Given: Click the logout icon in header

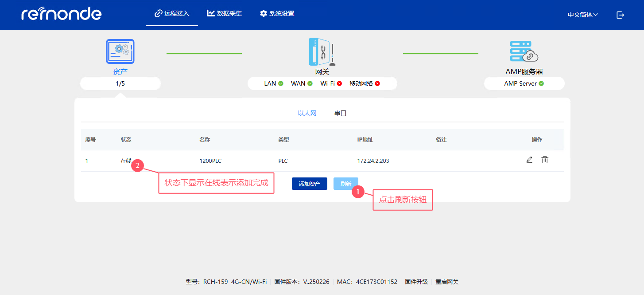Looking at the screenshot, I should pyautogui.click(x=621, y=15).
